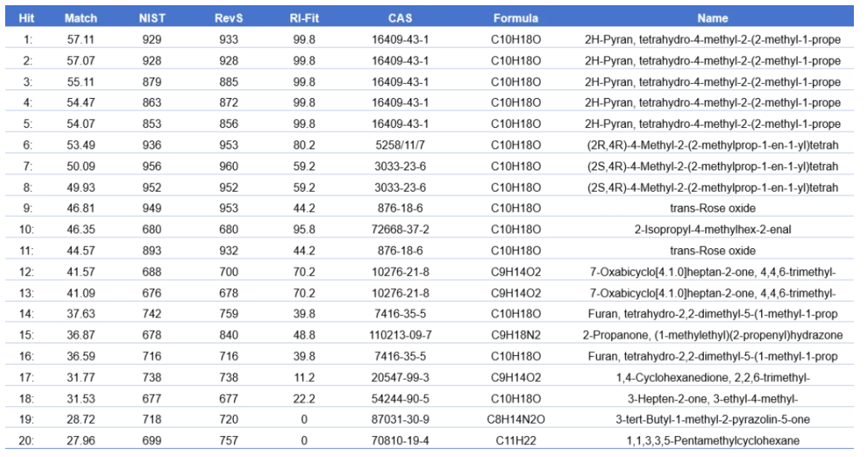Viewport: 868px width, 457px height.
Task: Select the 3-Hepten-2-one, 3-ethyl-4-methyl- entry
Action: pos(713,399)
